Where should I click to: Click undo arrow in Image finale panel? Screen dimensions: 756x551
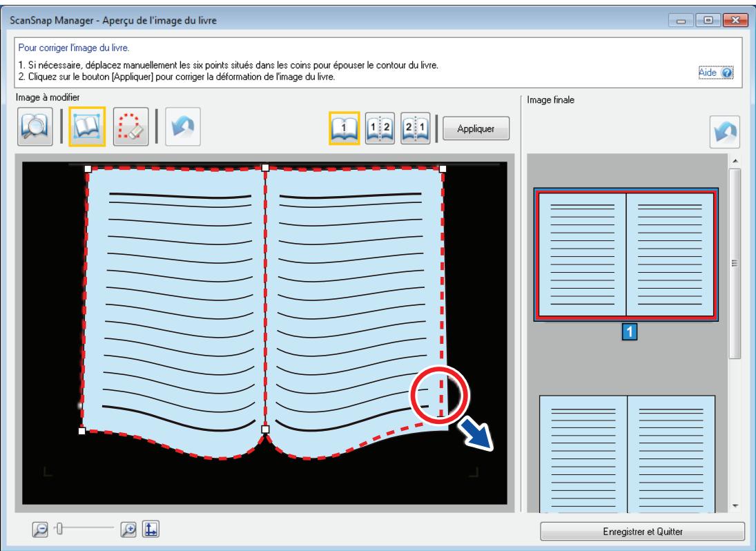pos(725,132)
